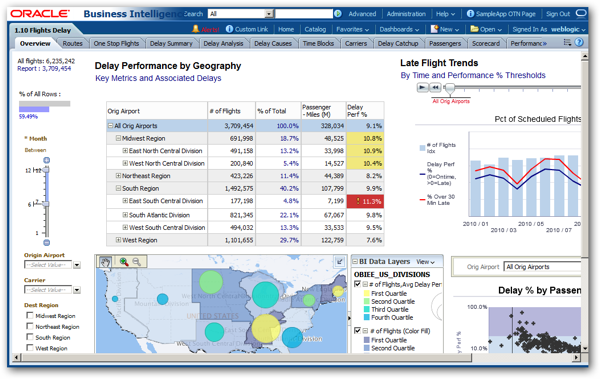Switch to the One Stop Flights tab
Screen dimensions: 600x379
tap(116, 43)
